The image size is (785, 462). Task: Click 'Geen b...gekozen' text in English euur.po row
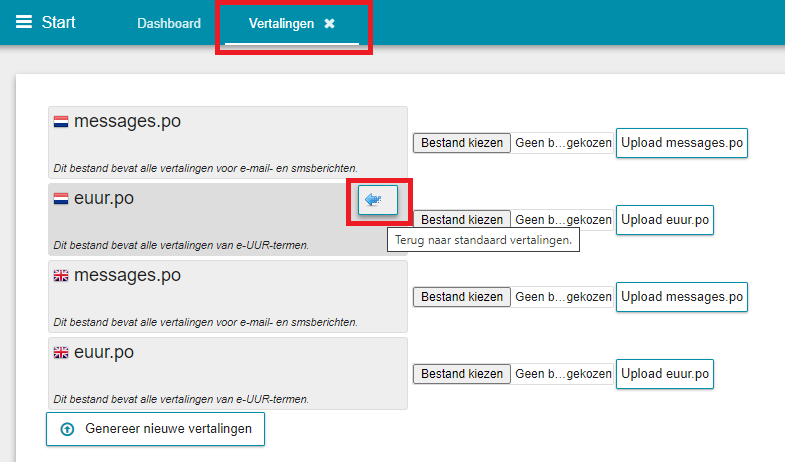(563, 374)
